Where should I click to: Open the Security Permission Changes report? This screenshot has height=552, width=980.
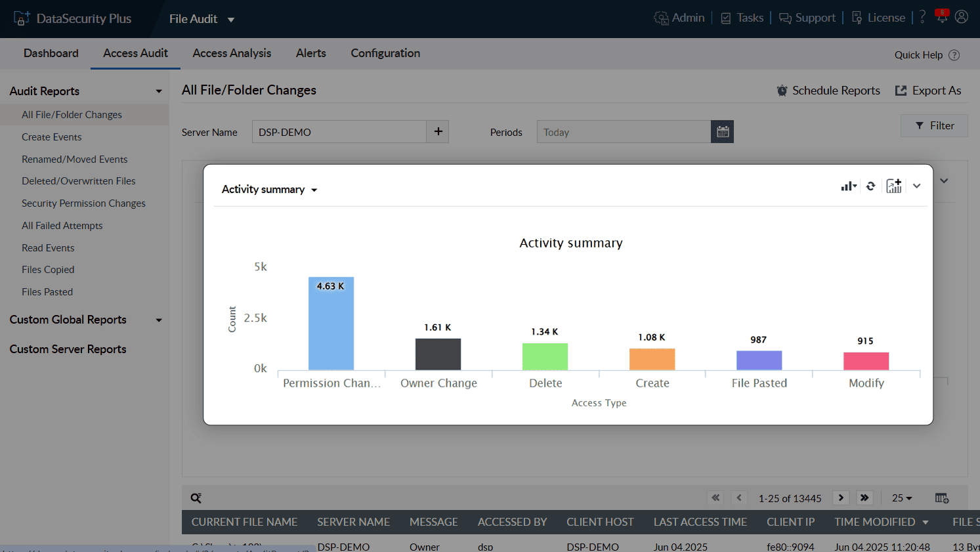point(83,203)
